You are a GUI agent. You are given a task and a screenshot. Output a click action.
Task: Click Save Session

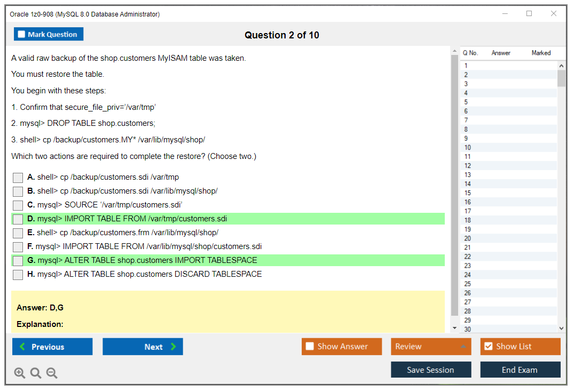[431, 370]
